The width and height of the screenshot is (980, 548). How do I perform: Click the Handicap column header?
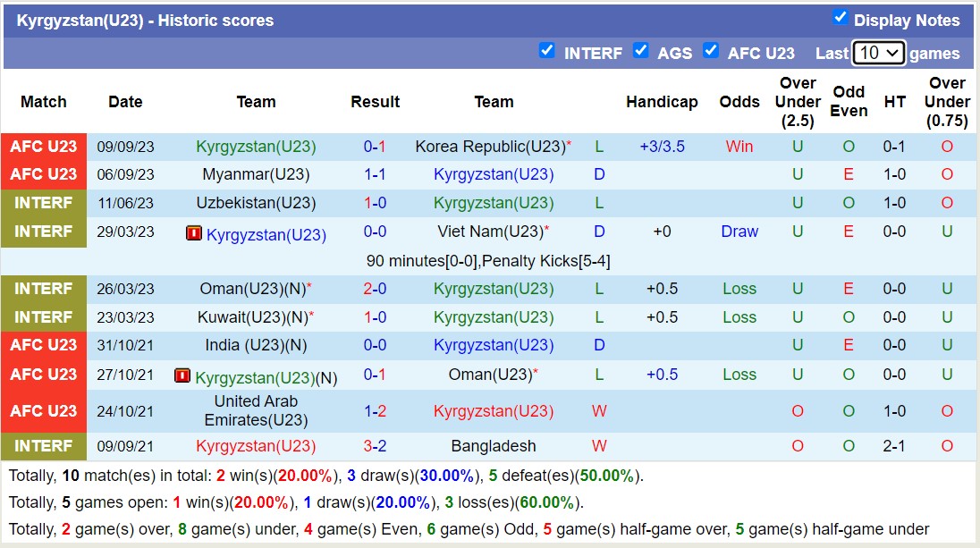point(662,102)
